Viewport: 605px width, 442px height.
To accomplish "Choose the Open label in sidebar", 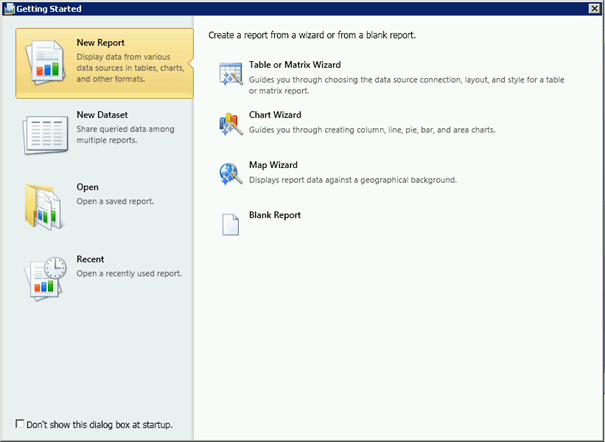I will tap(87, 187).
